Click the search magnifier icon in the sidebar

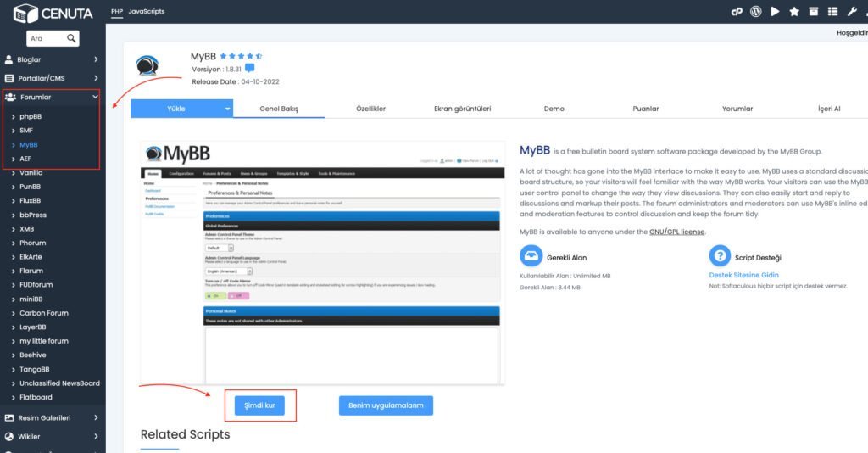point(71,38)
